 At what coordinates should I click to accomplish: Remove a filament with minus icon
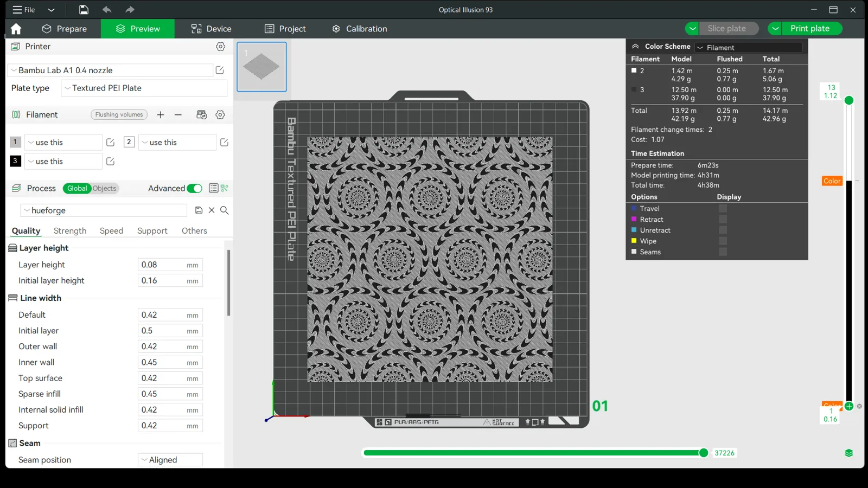178,114
